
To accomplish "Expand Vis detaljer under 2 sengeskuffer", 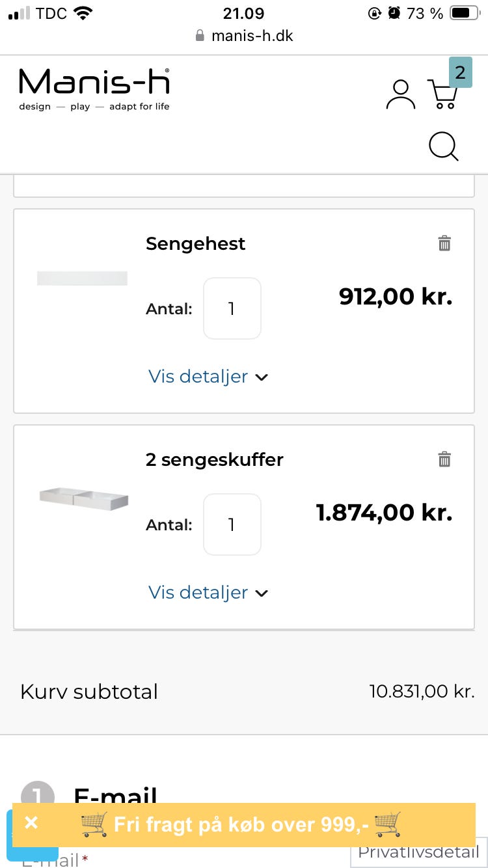I will coord(208,593).
